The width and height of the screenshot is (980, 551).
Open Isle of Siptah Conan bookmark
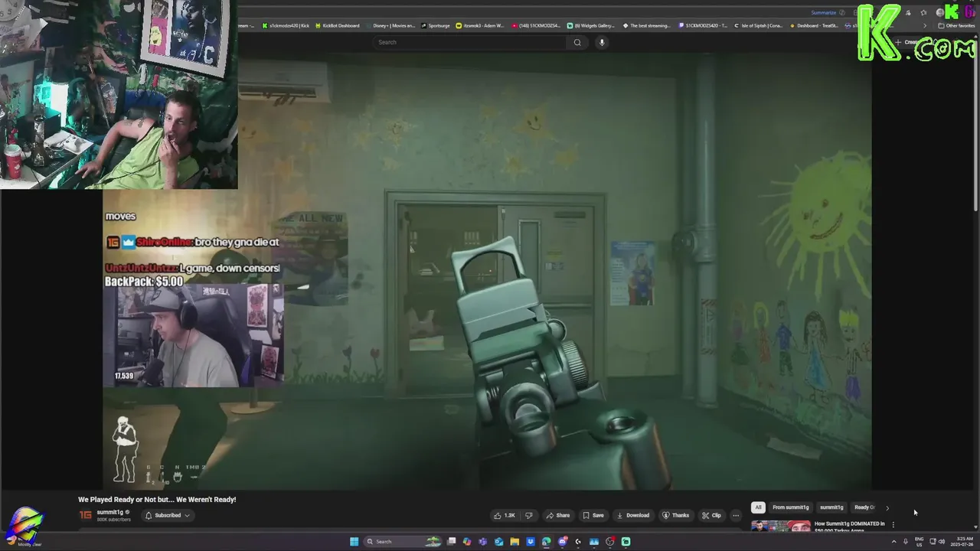point(758,25)
